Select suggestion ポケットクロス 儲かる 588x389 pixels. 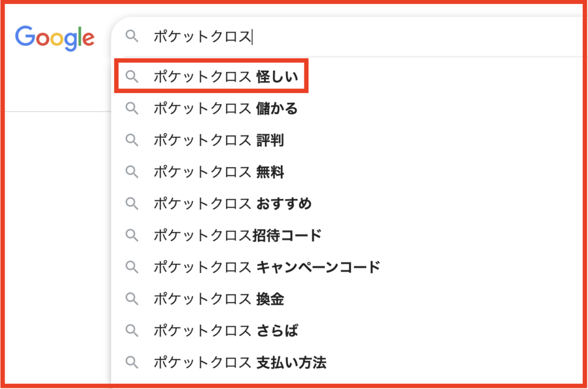226,108
